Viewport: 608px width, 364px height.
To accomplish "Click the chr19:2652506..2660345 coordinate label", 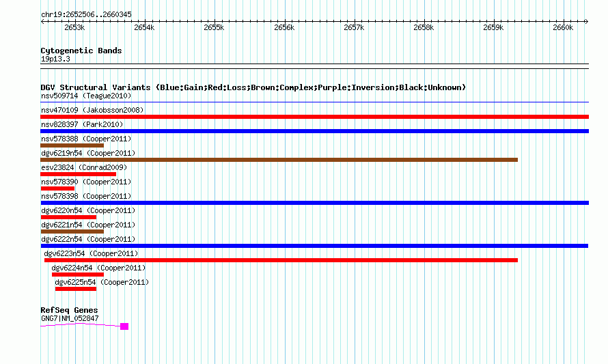I will pyautogui.click(x=86, y=14).
